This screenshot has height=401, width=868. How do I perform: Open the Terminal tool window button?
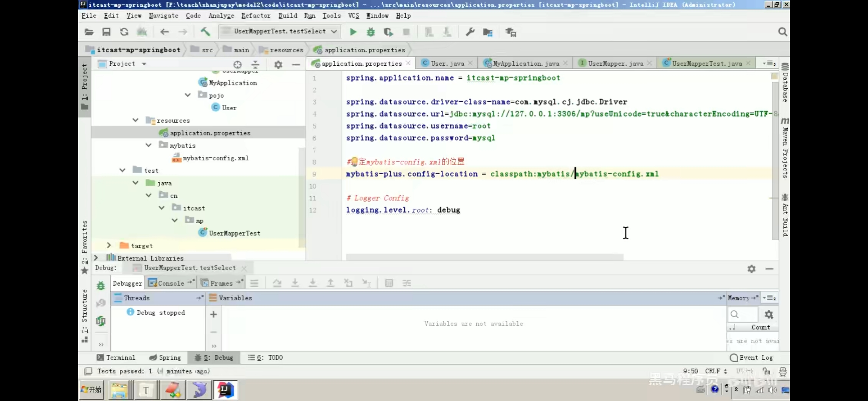[116, 358]
